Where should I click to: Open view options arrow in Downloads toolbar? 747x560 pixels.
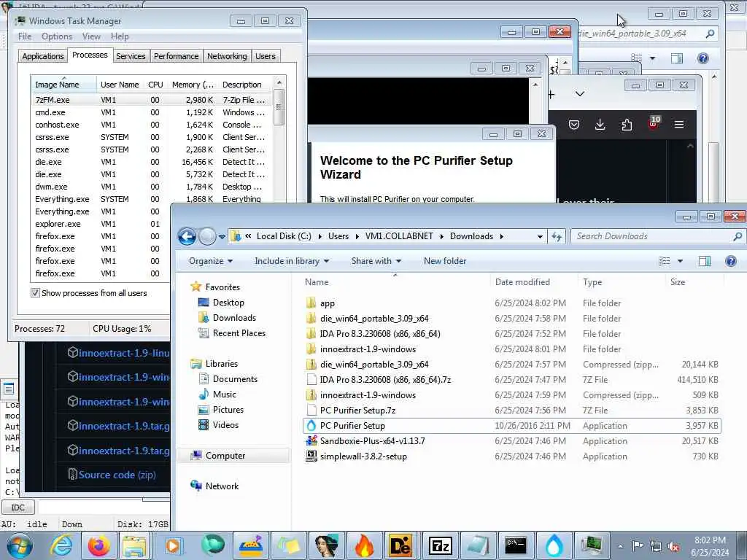tap(680, 261)
